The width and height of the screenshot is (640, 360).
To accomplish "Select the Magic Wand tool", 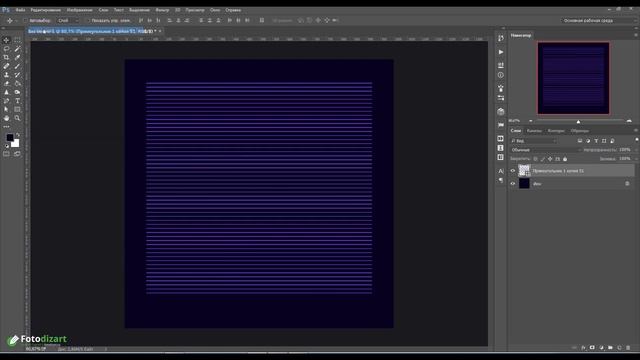I will (x=17, y=49).
